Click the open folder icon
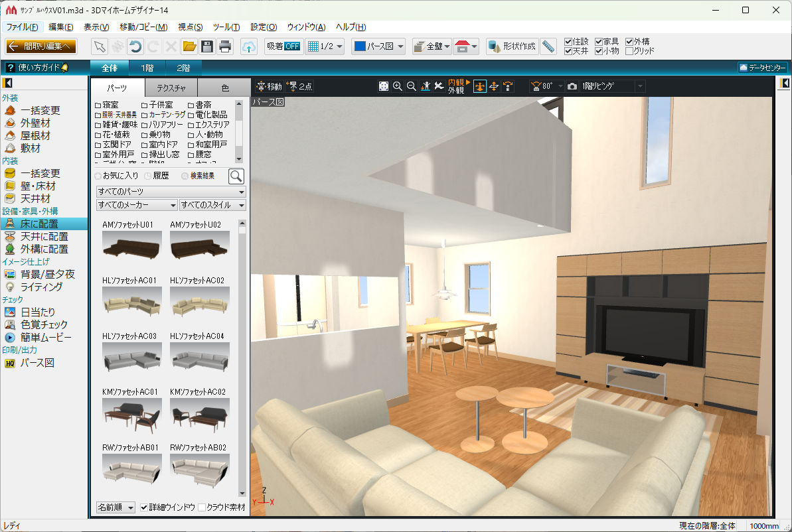This screenshot has height=532, width=792. click(x=189, y=46)
